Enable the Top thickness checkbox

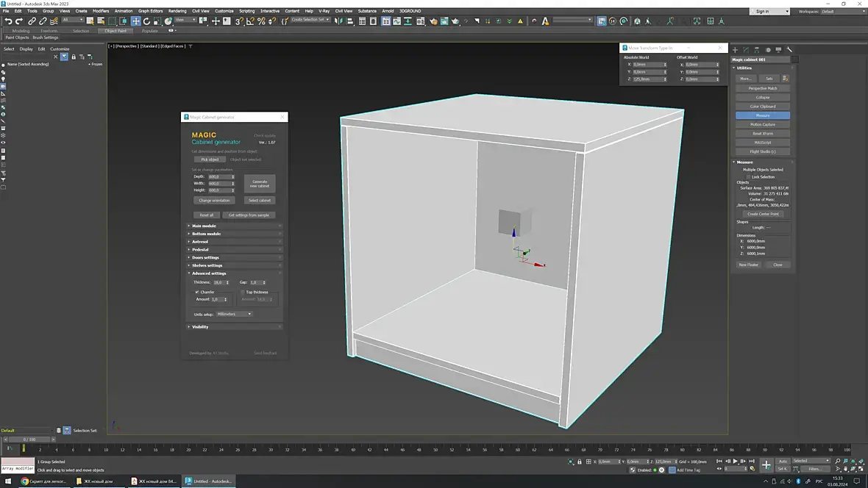click(x=242, y=292)
